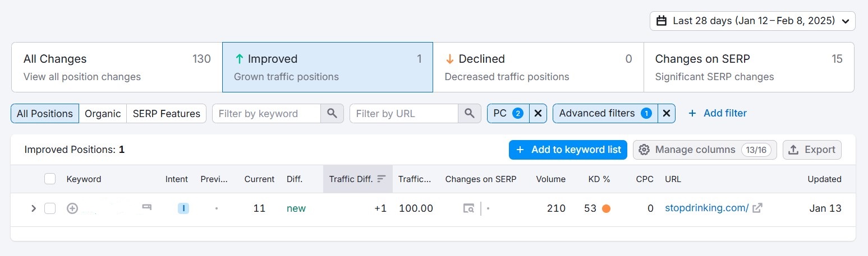Expand the keyword row chevron
868x256 pixels.
[x=34, y=208]
